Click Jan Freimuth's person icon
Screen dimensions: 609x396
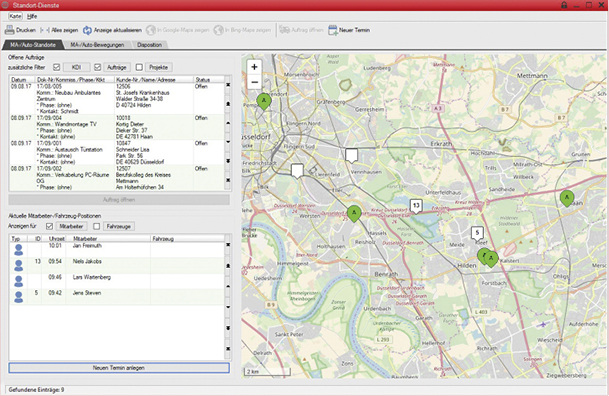18,250
